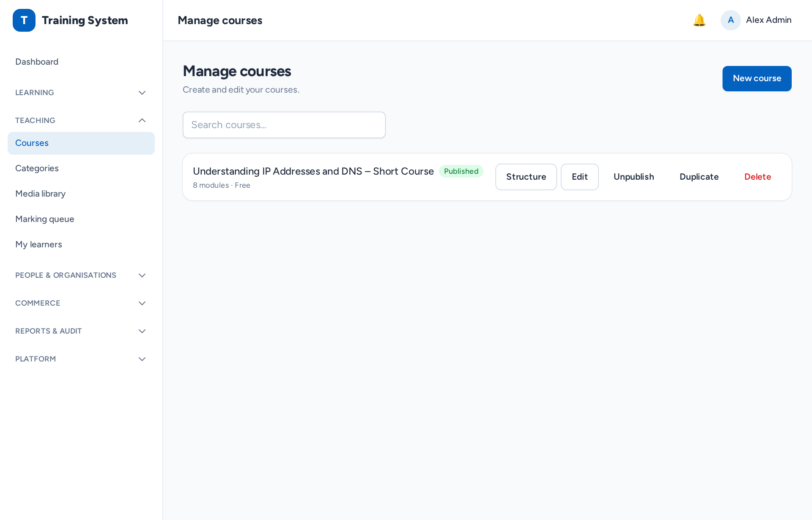The width and height of the screenshot is (812, 520).
Task: Click the Alex Admin avatar icon
Action: pyautogui.click(x=730, y=20)
